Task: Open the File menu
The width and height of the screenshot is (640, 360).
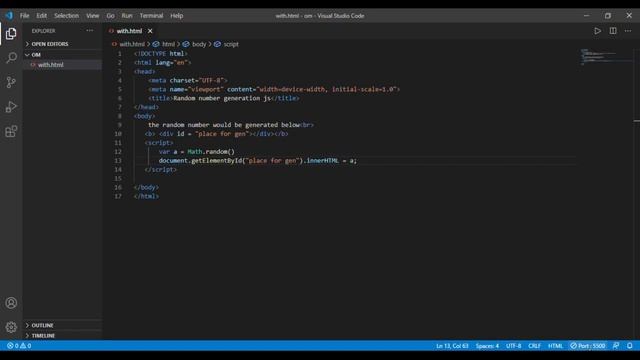Action: (24, 16)
